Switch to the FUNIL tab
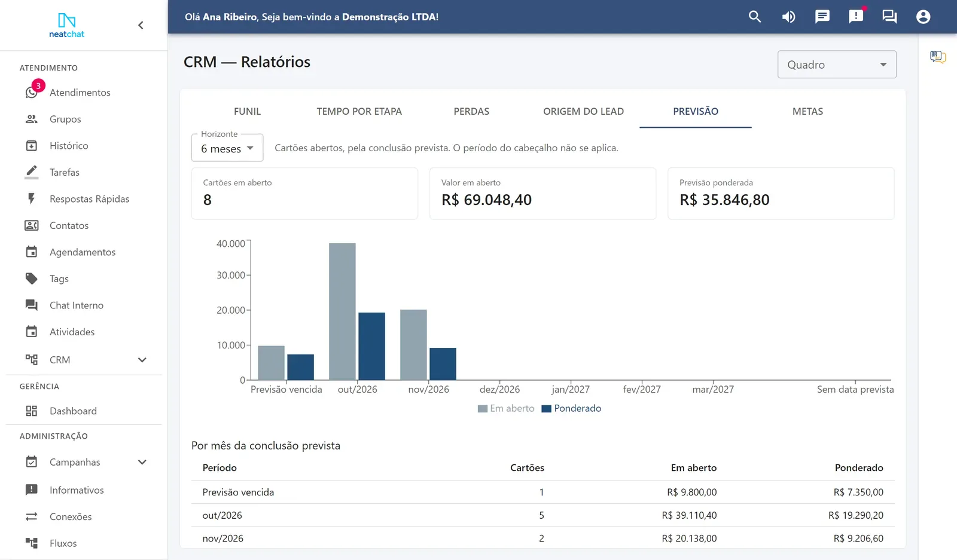The image size is (957, 560). [x=247, y=111]
